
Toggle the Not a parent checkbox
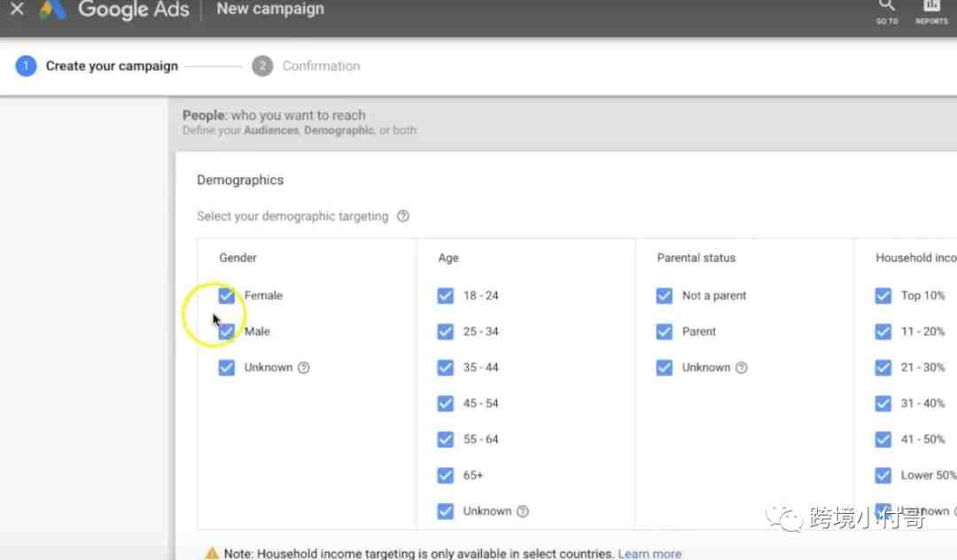coord(664,295)
